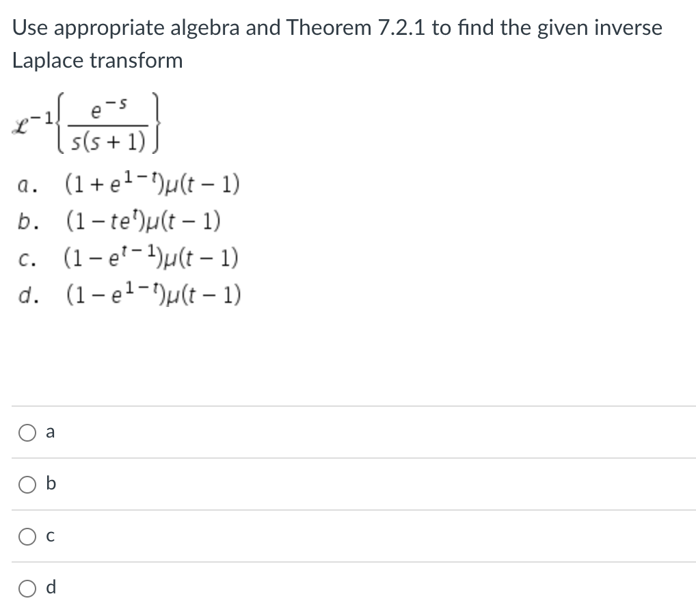
Task: Click the inverse Laplace transform formula
Action: tap(87, 124)
